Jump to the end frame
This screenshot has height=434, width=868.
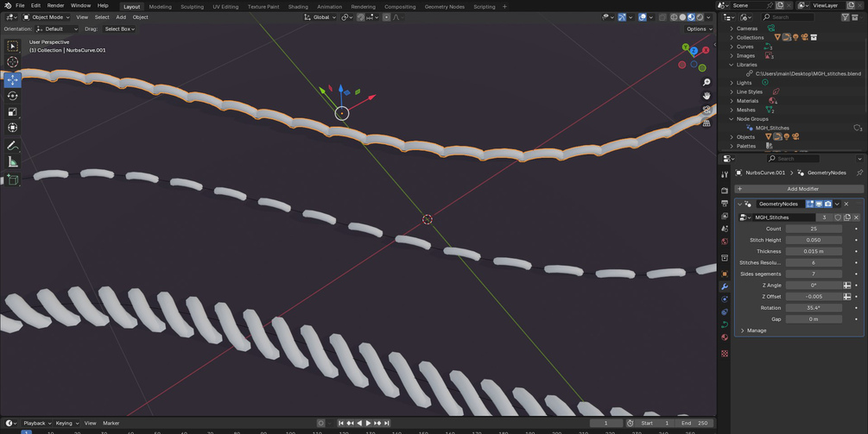[386, 423]
